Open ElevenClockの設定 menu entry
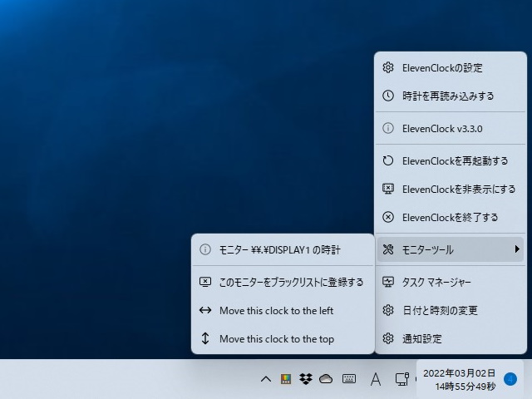 451,68
